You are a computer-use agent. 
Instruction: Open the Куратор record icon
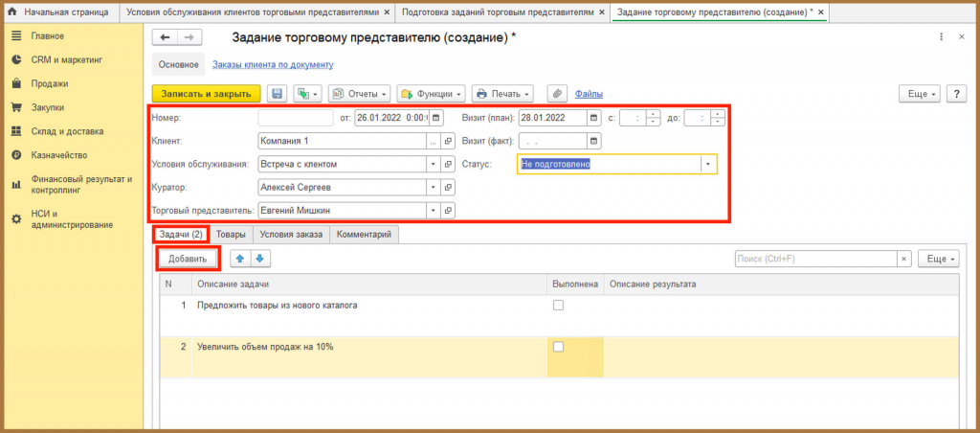coord(448,187)
